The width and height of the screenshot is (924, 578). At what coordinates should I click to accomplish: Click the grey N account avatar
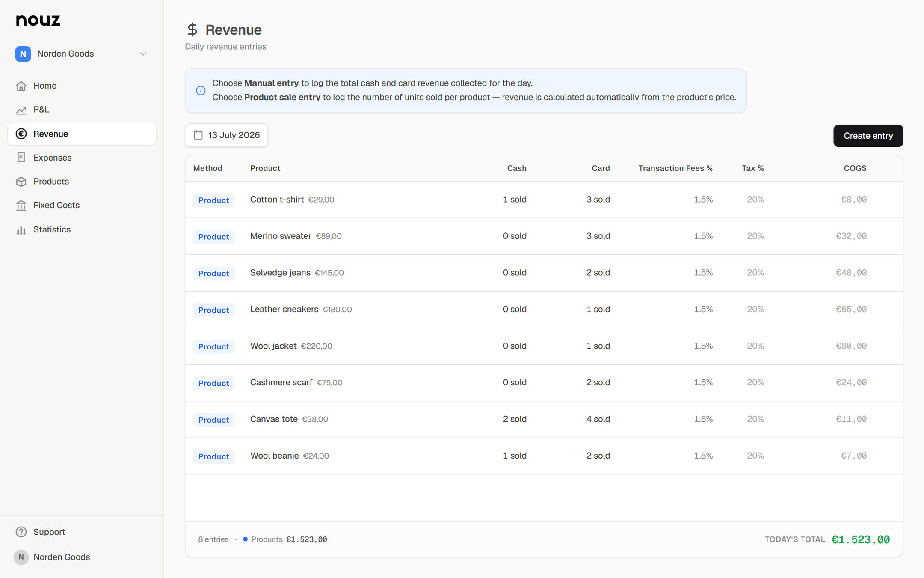click(x=21, y=557)
